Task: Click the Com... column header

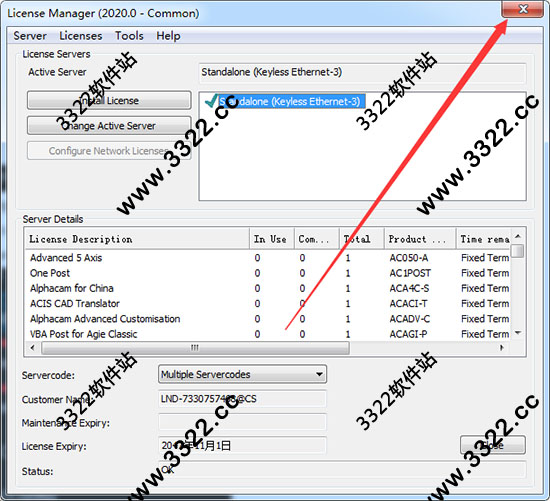Action: click(x=317, y=239)
